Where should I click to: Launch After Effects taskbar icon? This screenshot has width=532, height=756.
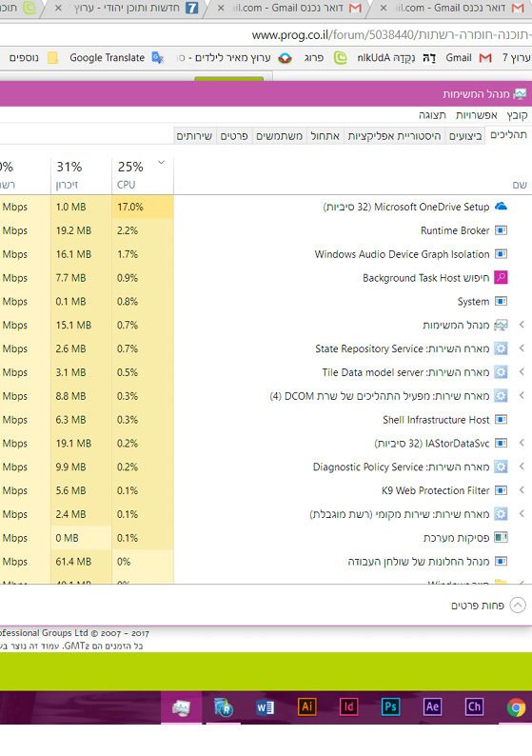tap(432, 706)
